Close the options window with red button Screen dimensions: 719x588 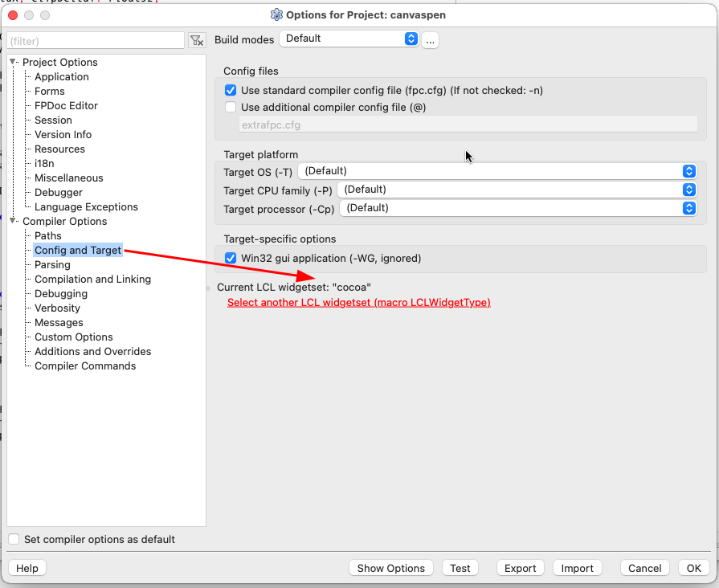pyautogui.click(x=13, y=15)
